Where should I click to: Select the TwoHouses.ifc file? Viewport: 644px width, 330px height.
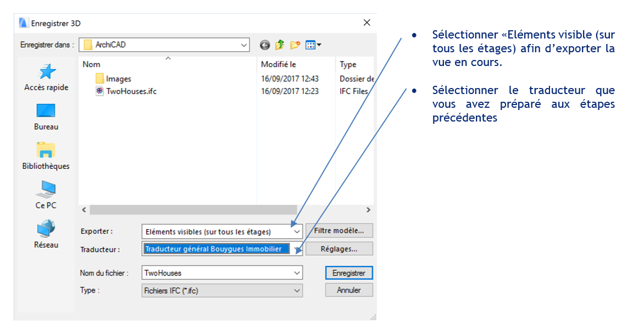(x=131, y=91)
